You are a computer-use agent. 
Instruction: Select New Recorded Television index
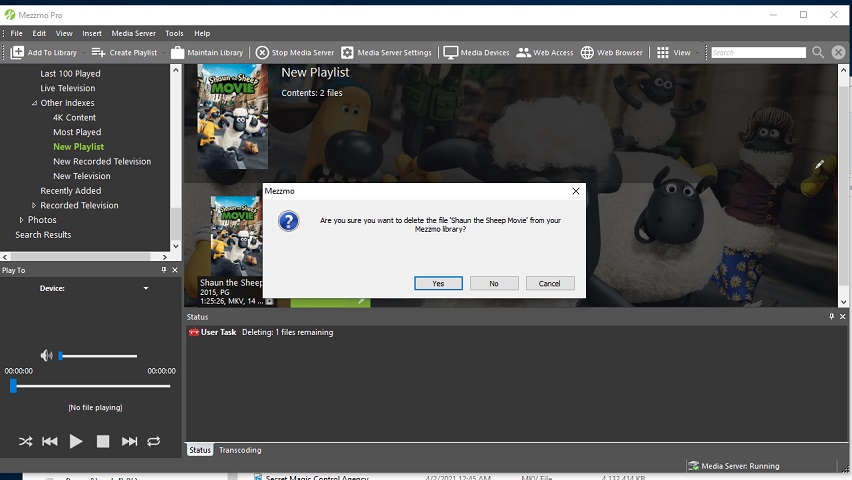102,161
